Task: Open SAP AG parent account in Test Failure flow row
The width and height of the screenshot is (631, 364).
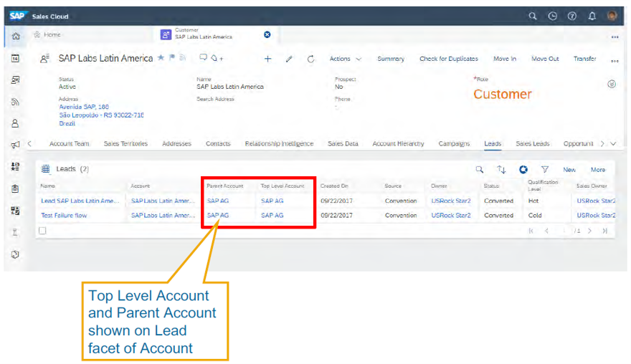Action: (218, 215)
